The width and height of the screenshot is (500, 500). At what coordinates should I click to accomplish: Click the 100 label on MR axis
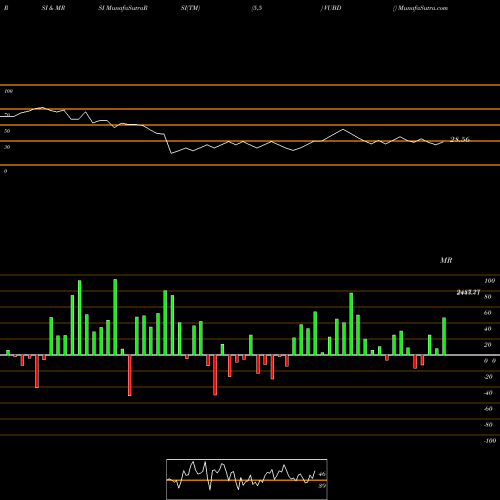coord(490,281)
